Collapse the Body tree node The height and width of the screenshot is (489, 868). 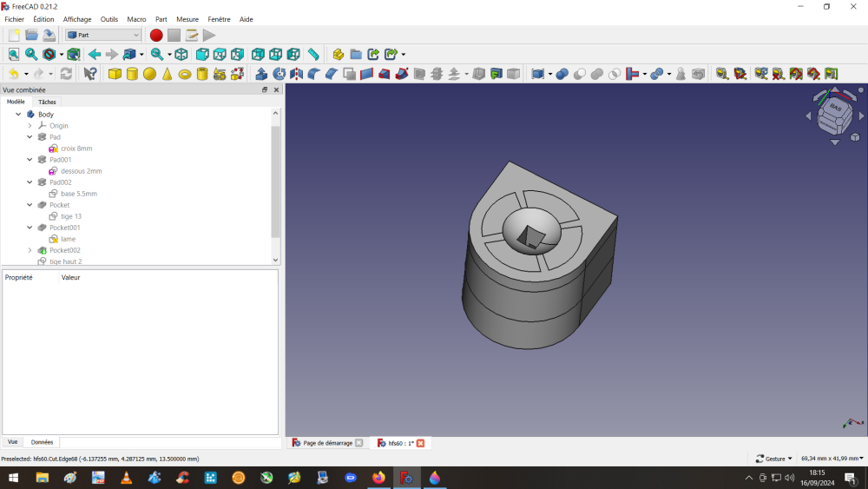pos(18,114)
